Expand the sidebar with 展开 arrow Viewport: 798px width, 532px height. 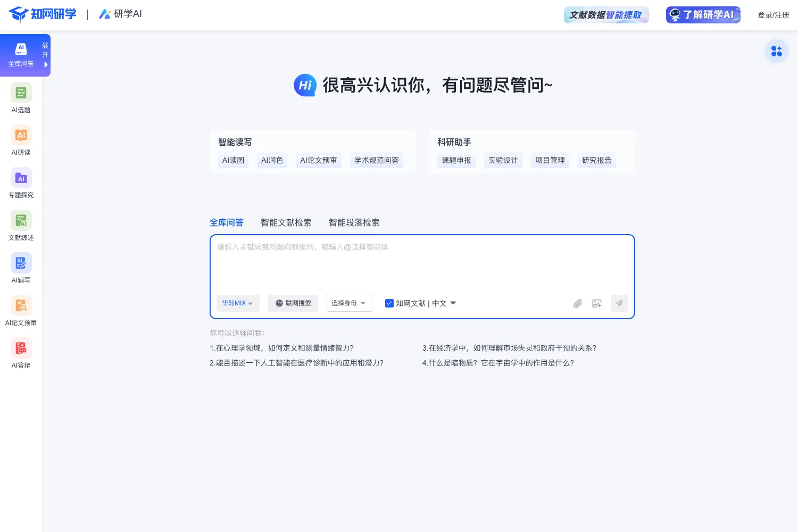point(45,55)
